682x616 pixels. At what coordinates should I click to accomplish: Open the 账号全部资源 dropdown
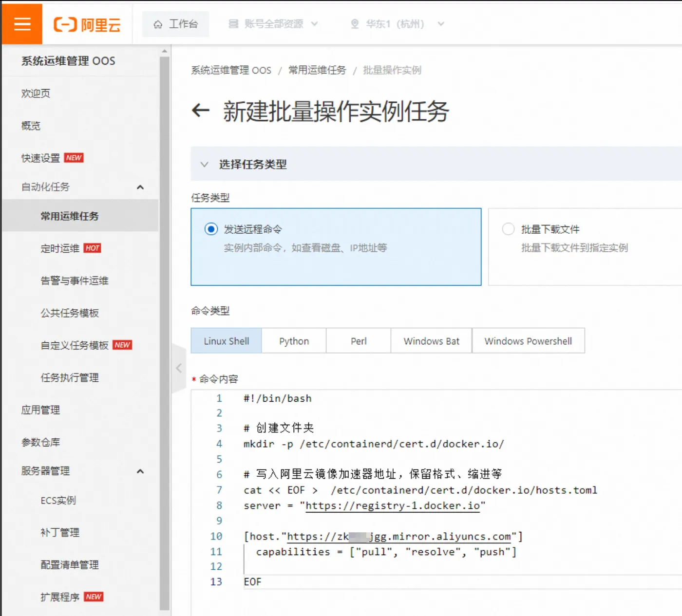click(273, 24)
